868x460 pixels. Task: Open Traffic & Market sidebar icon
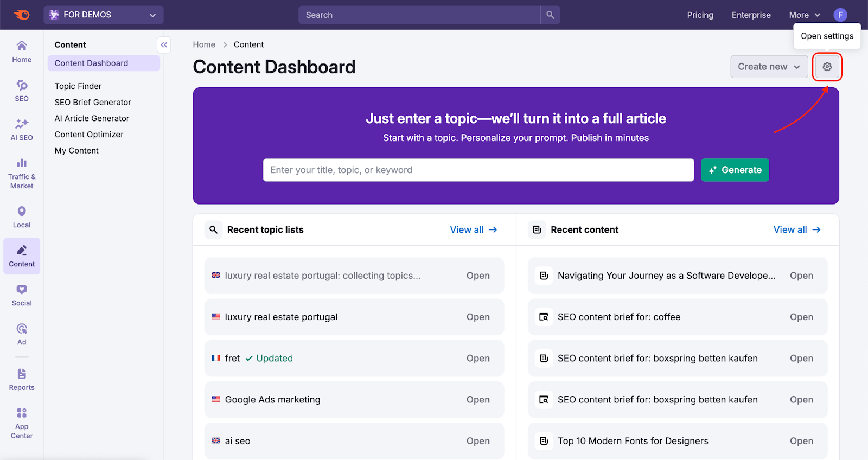click(x=22, y=173)
